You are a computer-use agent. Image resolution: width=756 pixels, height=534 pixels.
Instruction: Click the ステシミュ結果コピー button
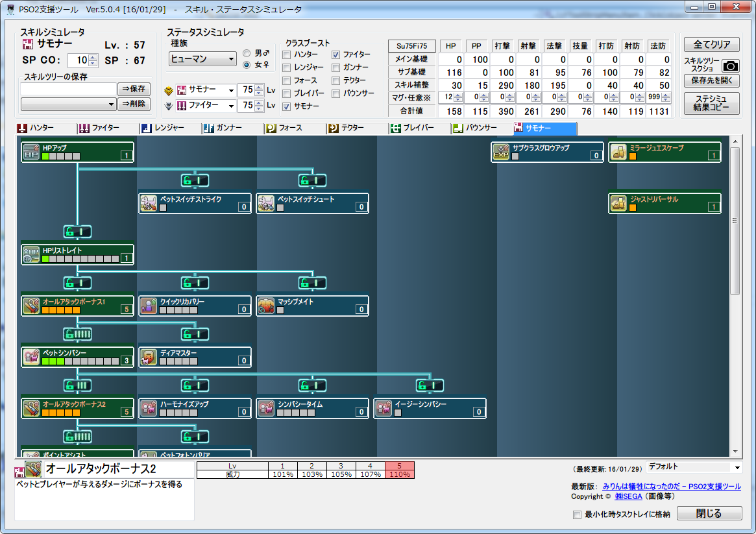click(712, 103)
